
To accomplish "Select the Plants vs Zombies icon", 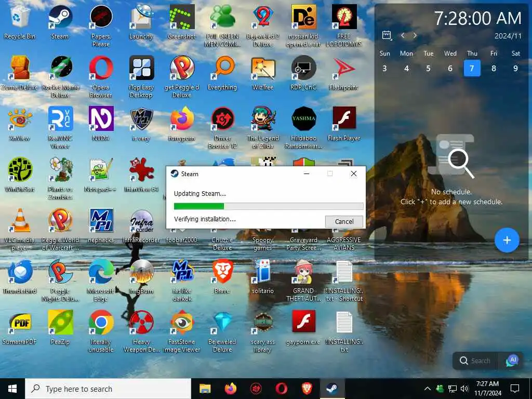I will tap(60, 170).
